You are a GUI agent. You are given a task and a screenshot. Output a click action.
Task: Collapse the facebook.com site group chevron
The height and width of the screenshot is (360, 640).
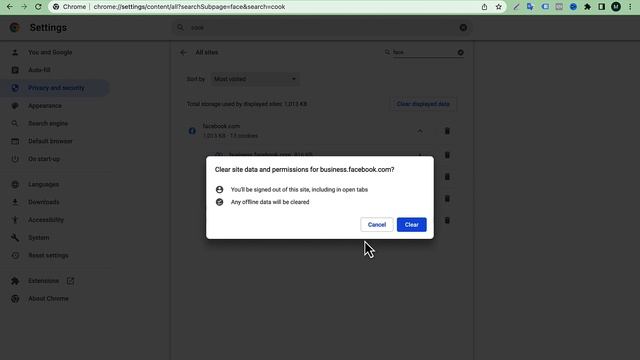pyautogui.click(x=420, y=131)
